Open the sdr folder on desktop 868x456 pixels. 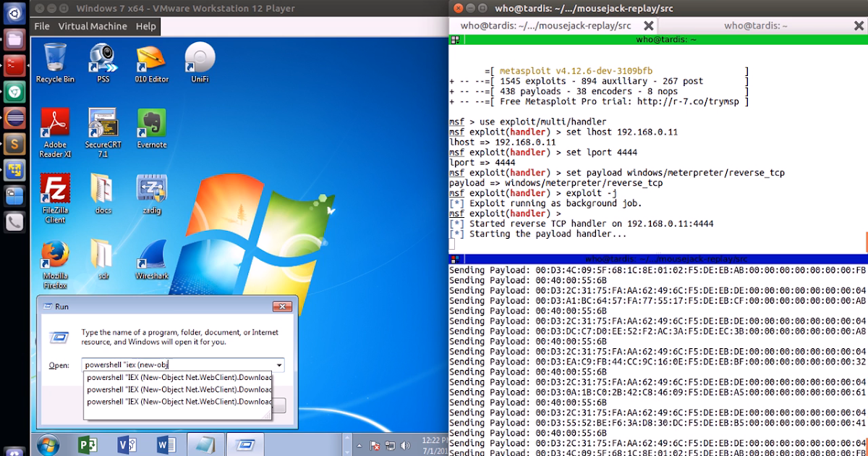coord(103,259)
